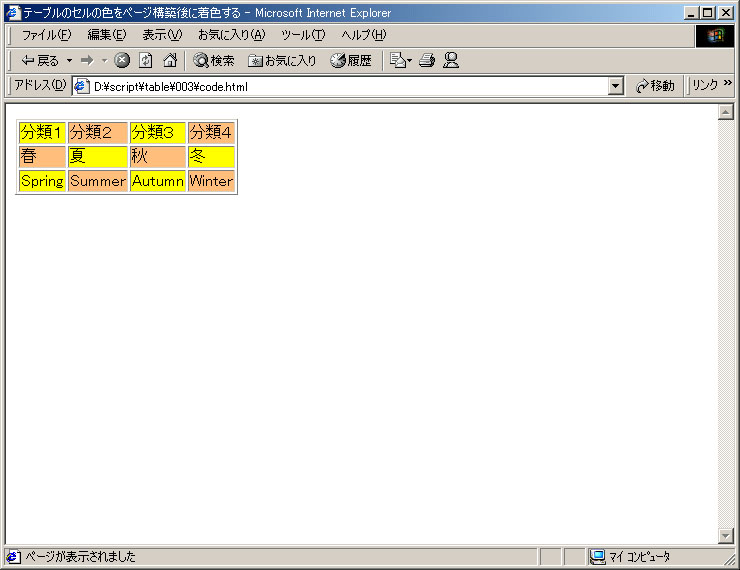Maximize the Internet Explorer window
This screenshot has width=740, height=570.
(x=707, y=13)
